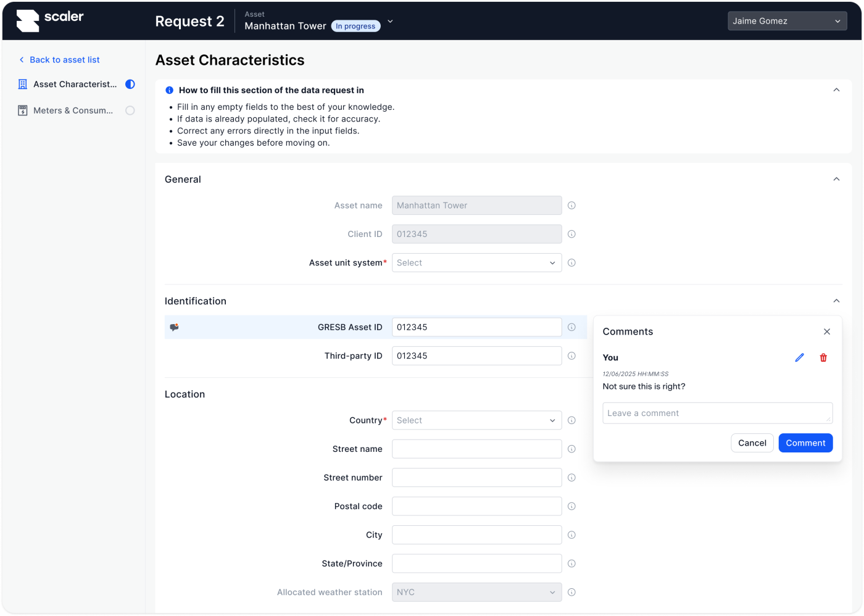Open the Asset unit system dropdown
Image resolution: width=864 pixels, height=616 pixels.
pos(476,263)
